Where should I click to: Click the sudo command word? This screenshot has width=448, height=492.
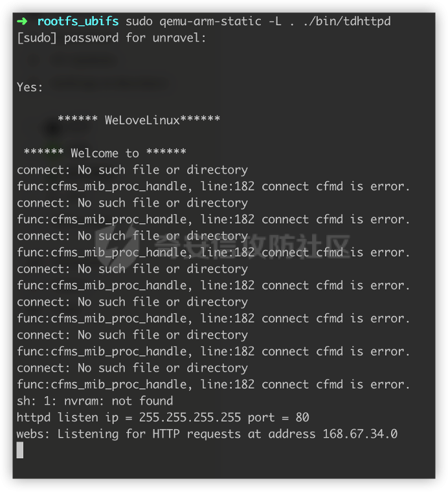click(139, 21)
